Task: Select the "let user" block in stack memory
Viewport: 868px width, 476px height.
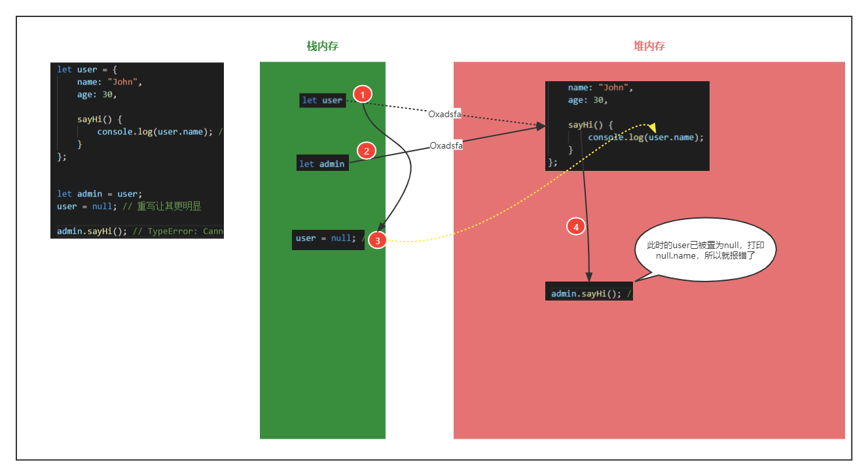Action: [x=323, y=100]
